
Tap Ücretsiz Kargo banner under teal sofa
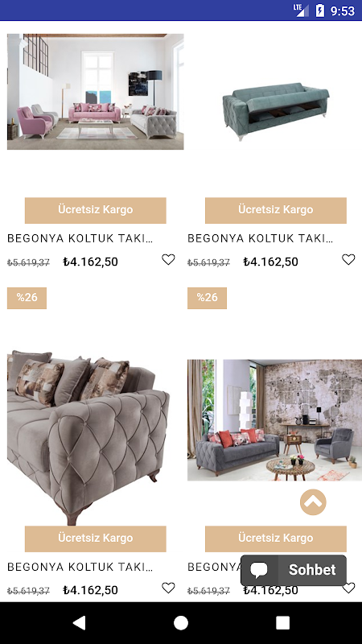click(x=276, y=210)
